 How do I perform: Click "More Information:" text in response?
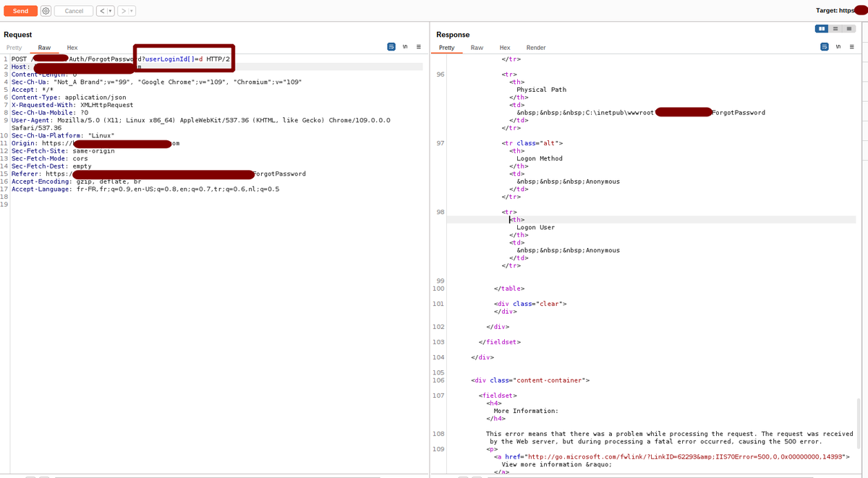pyautogui.click(x=526, y=411)
